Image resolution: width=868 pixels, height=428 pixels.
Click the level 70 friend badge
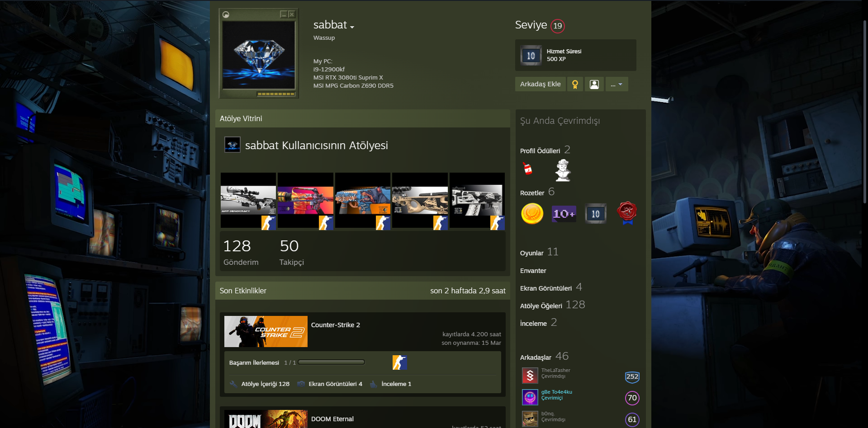tap(632, 398)
